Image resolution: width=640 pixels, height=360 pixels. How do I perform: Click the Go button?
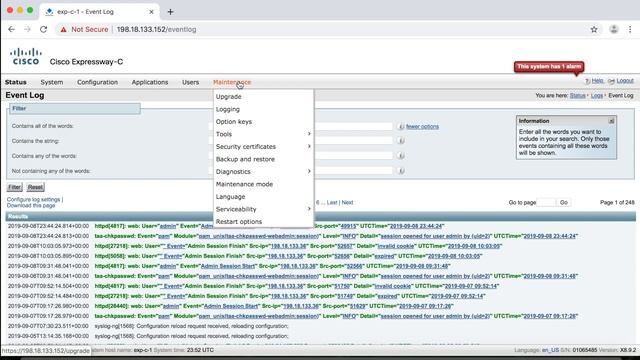tap(564, 202)
